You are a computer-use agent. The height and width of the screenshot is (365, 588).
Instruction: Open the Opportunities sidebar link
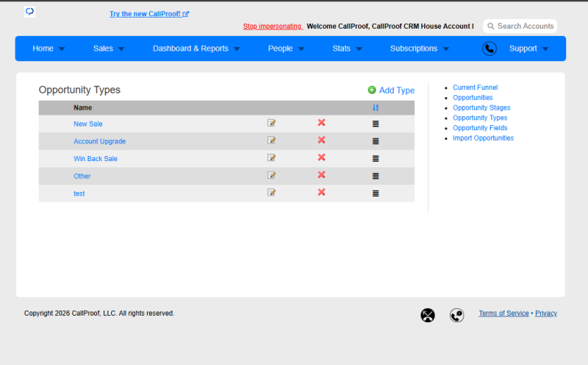coord(473,98)
